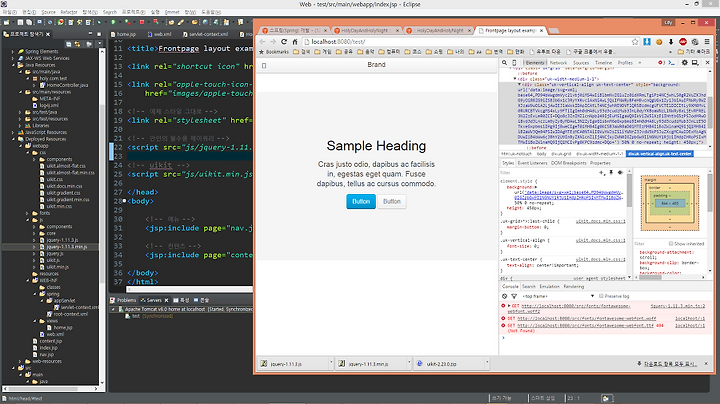Click div.uk-grid breadcrumb in Elements panel
The image size is (720, 404).
coord(561,154)
